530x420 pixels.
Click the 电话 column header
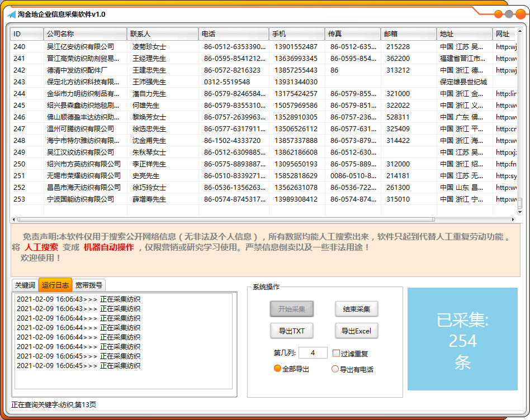(234, 34)
